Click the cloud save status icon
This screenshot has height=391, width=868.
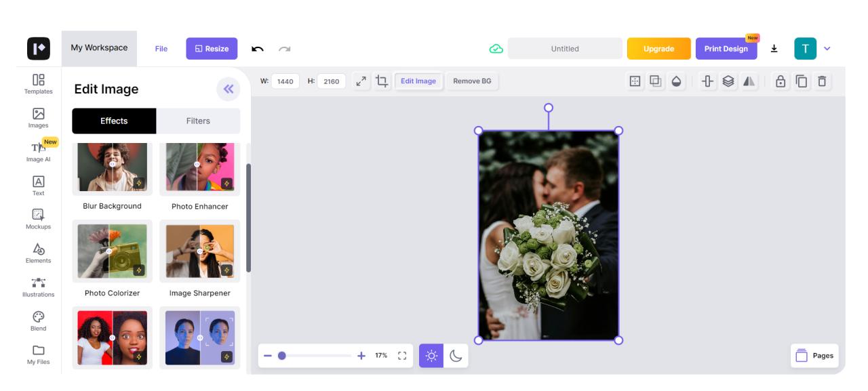[496, 49]
